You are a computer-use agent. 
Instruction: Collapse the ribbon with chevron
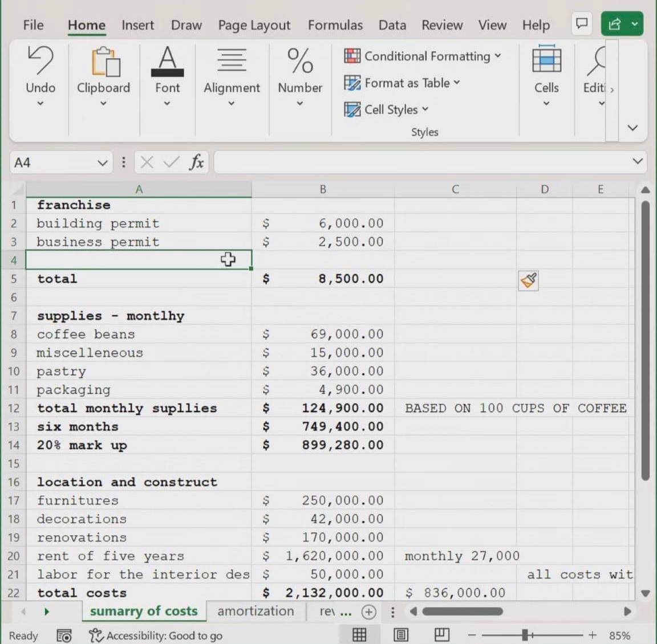pyautogui.click(x=632, y=128)
